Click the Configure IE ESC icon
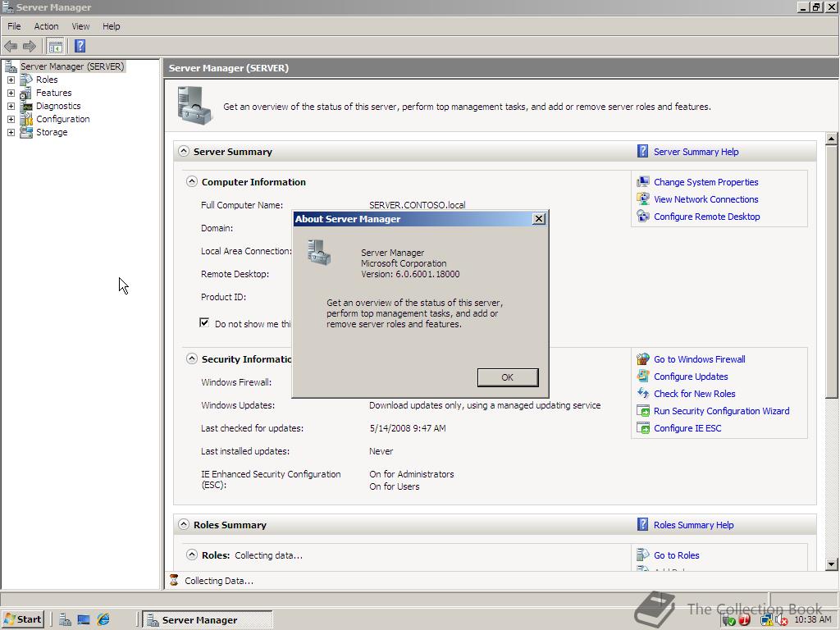The width and height of the screenshot is (840, 630). 643,428
